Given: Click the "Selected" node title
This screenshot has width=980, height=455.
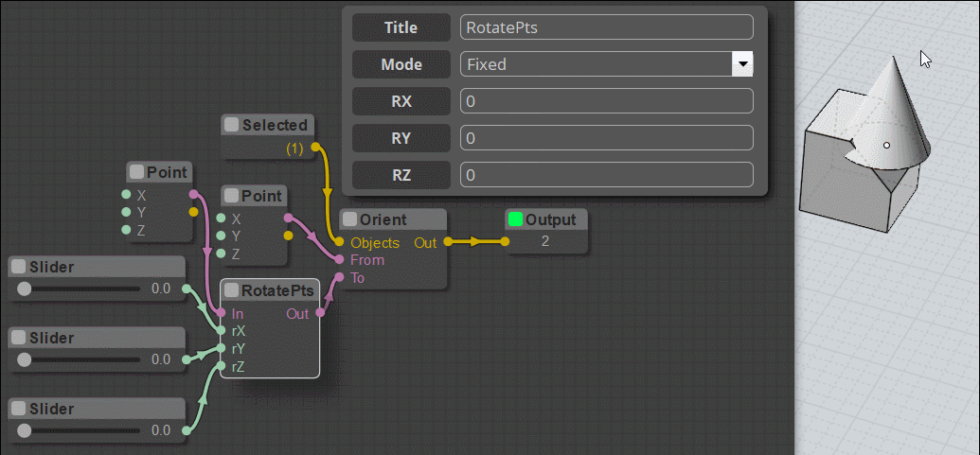Looking at the screenshot, I should click(275, 125).
